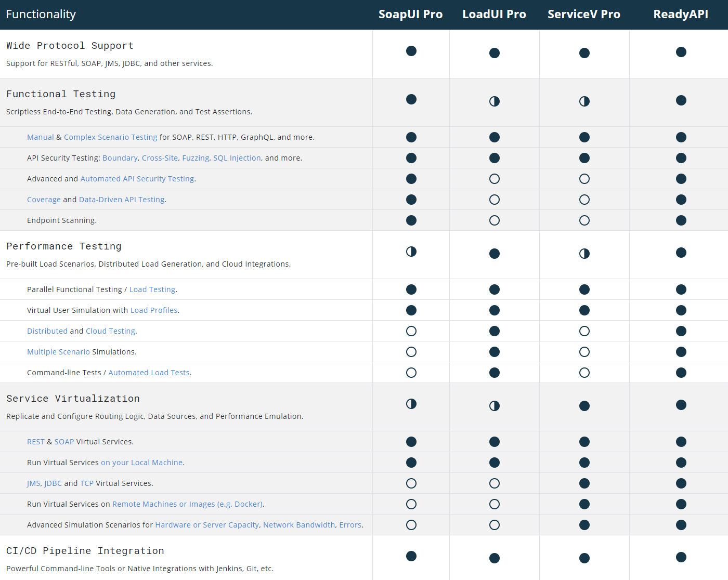Click empty circle for ServiceV Pro Advanced Security Testing
Viewport: 728px width, 580px height.
(584, 179)
